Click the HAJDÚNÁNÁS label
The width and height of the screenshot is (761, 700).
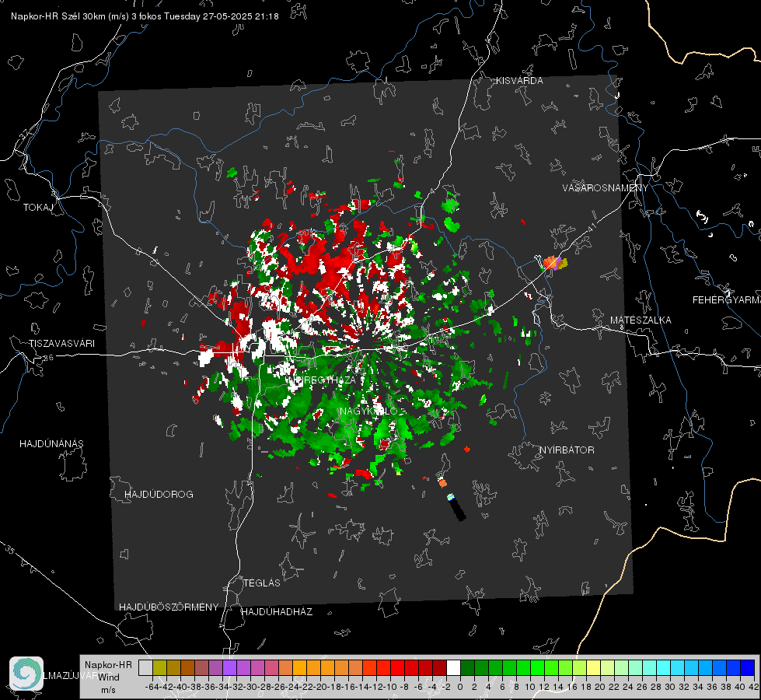point(51,444)
